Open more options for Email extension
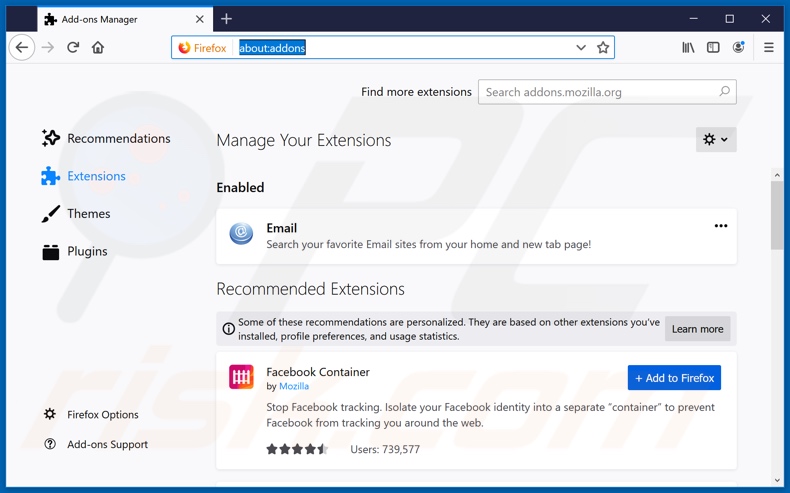 pyautogui.click(x=721, y=226)
